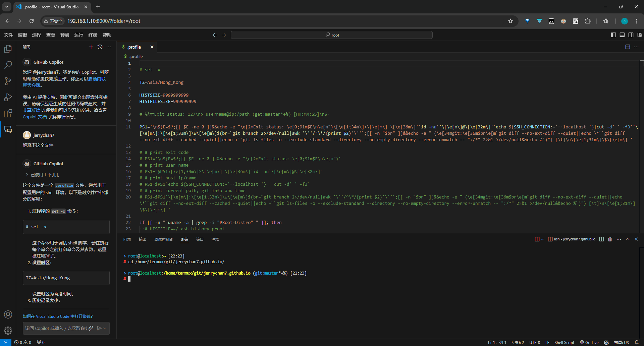The image size is (644, 346).
Task: Toggle primary side bar visibility
Action: 613,35
